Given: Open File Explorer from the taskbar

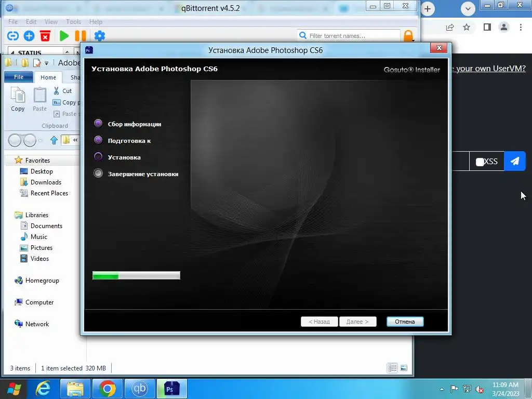Looking at the screenshot, I should click(75, 389).
